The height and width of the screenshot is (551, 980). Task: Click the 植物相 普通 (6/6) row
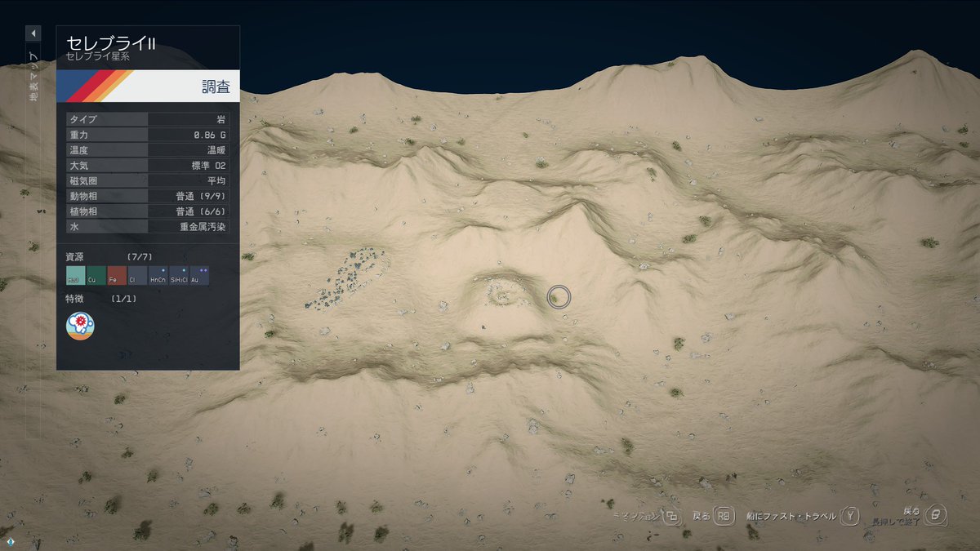(148, 211)
